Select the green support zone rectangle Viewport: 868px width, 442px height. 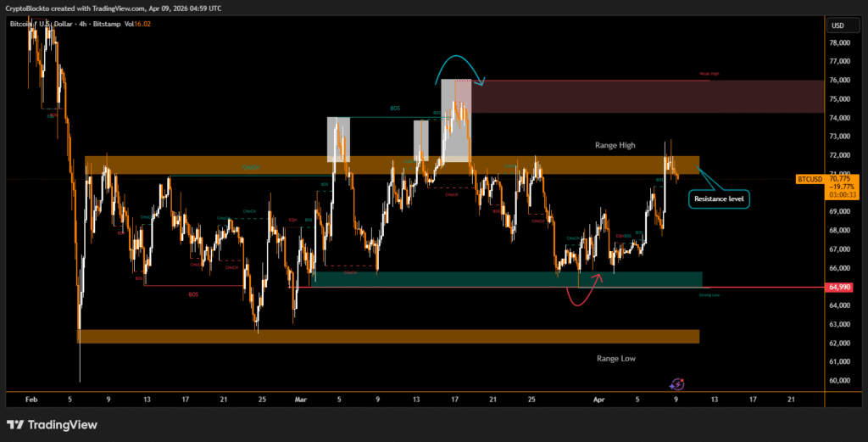click(x=507, y=278)
